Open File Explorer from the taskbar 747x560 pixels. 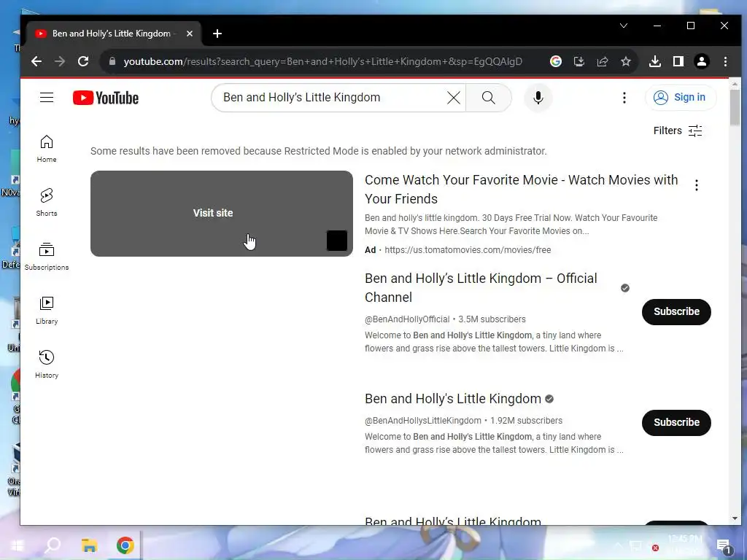click(x=89, y=545)
